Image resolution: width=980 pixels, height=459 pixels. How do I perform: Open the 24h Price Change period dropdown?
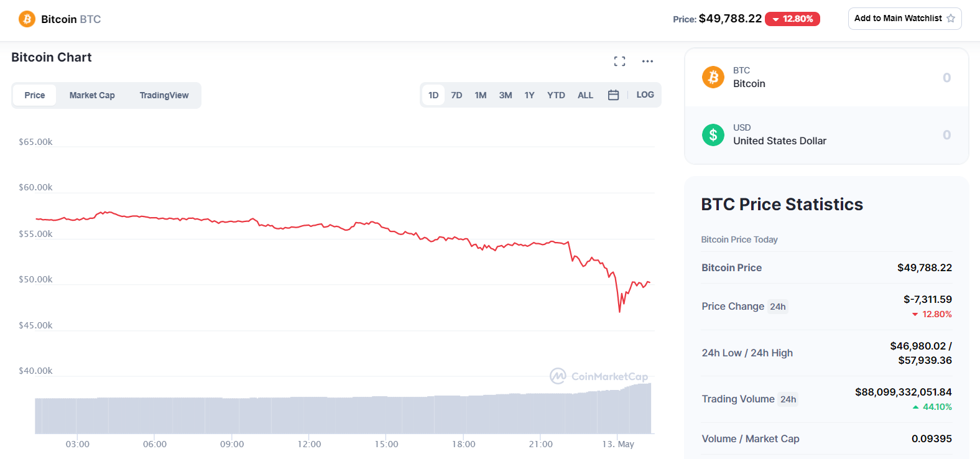tap(778, 307)
